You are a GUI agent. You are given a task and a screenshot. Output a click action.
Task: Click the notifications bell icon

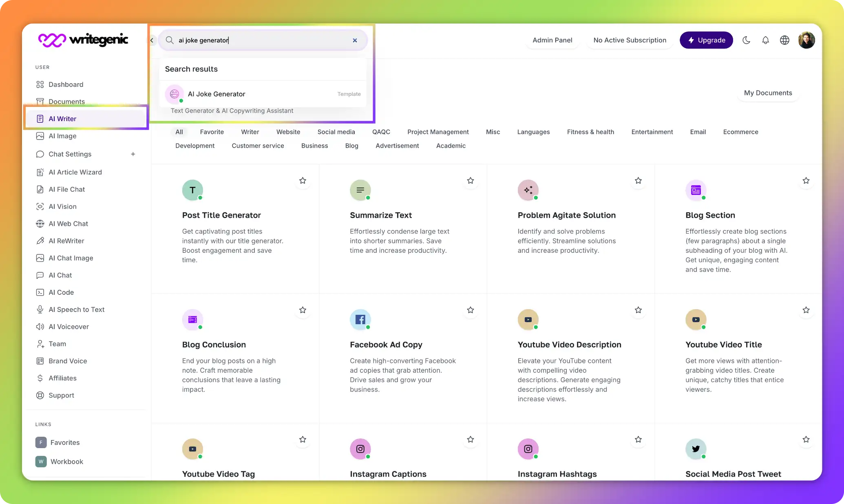(765, 40)
